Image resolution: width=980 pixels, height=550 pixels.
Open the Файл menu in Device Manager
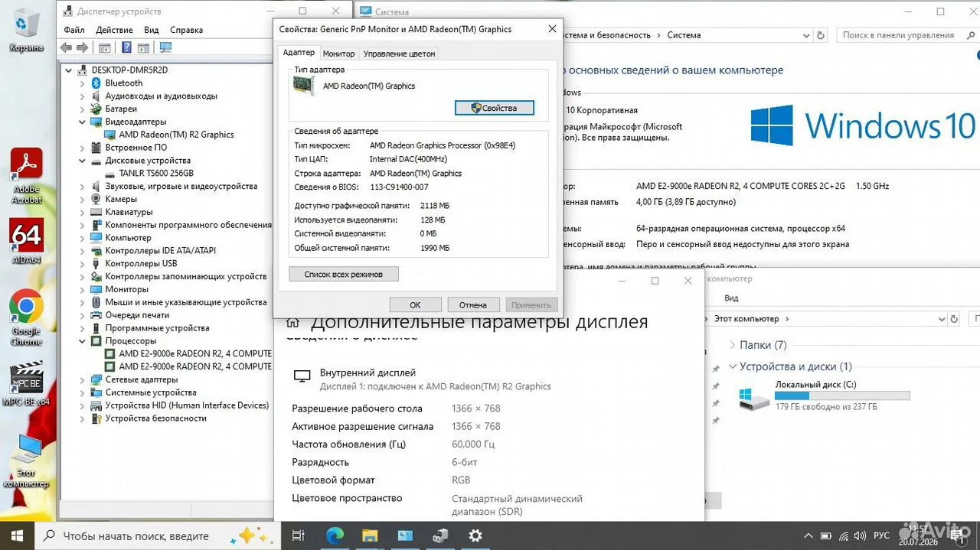click(74, 30)
